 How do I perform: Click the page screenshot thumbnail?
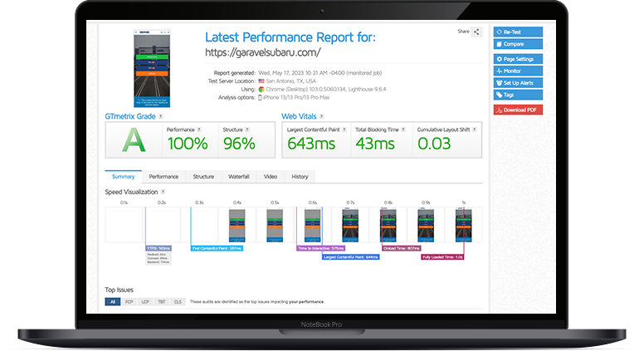tap(152, 68)
